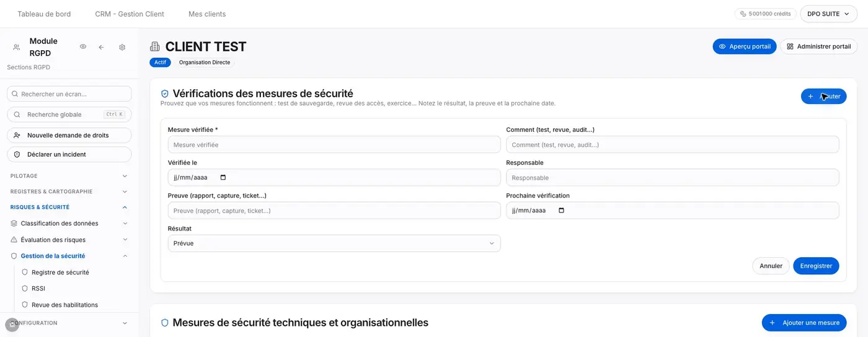Click the magnifier icon in Recherche globale
Viewport: 868px width, 337px height.
pyautogui.click(x=17, y=115)
